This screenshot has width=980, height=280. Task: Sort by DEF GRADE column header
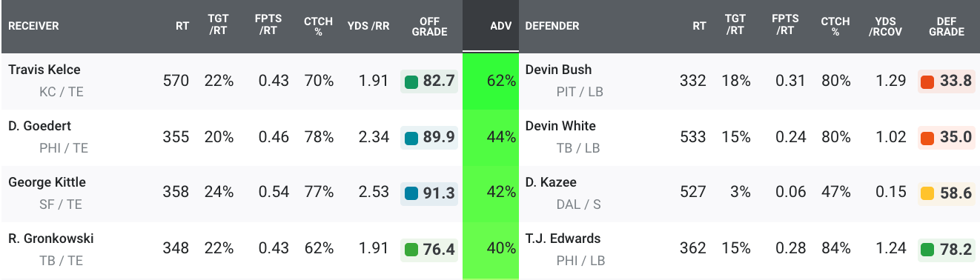[947, 26]
